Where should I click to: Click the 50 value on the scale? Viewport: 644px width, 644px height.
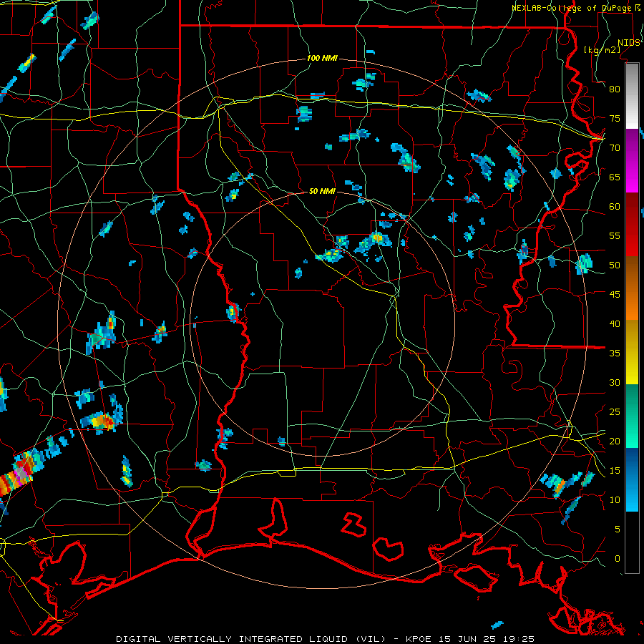(x=615, y=265)
